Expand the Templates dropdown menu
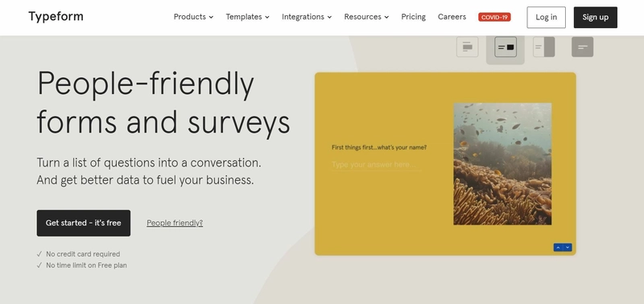This screenshot has height=304, width=644. pos(248,17)
